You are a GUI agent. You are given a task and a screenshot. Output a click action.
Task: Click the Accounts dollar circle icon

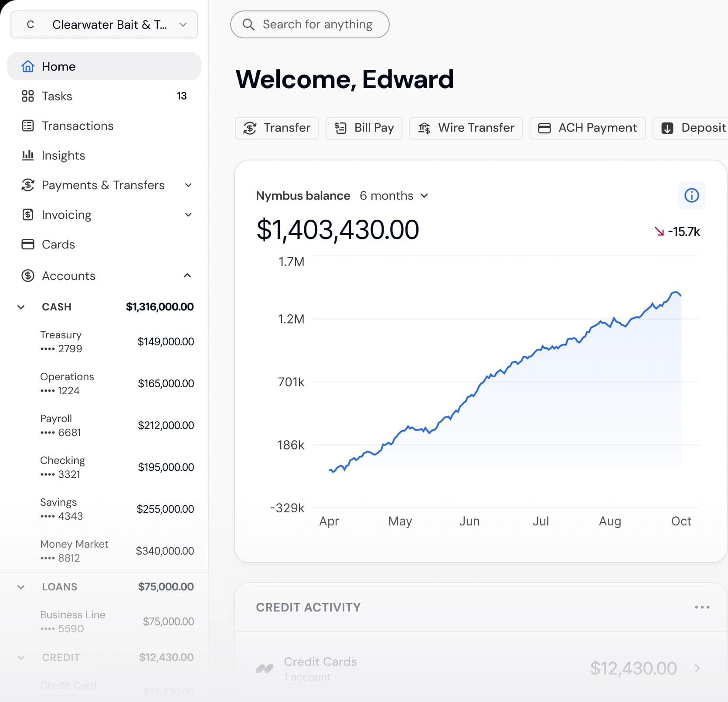(x=28, y=276)
